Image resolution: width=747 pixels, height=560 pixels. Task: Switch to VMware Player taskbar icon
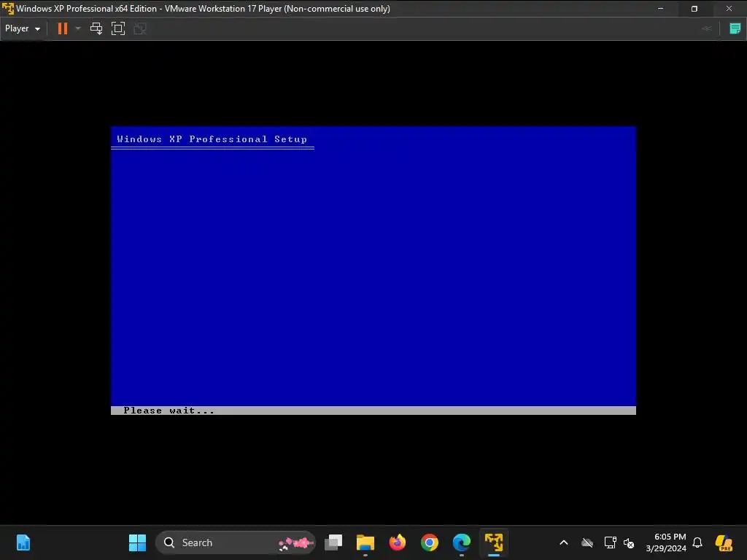[494, 542]
